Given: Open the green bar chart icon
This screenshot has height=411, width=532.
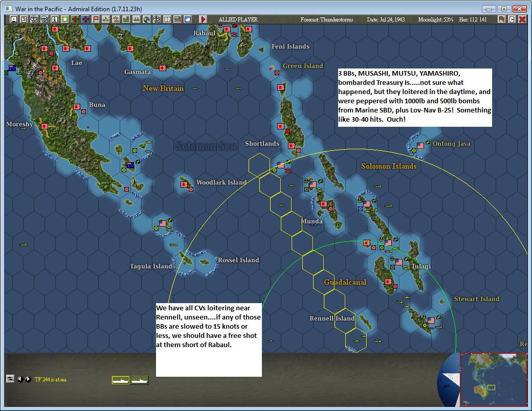Looking at the screenshot, I should point(126,19).
